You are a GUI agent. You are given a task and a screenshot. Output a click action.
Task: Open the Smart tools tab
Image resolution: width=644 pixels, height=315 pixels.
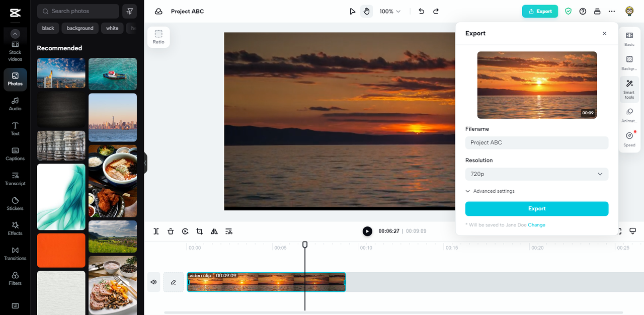click(x=629, y=89)
